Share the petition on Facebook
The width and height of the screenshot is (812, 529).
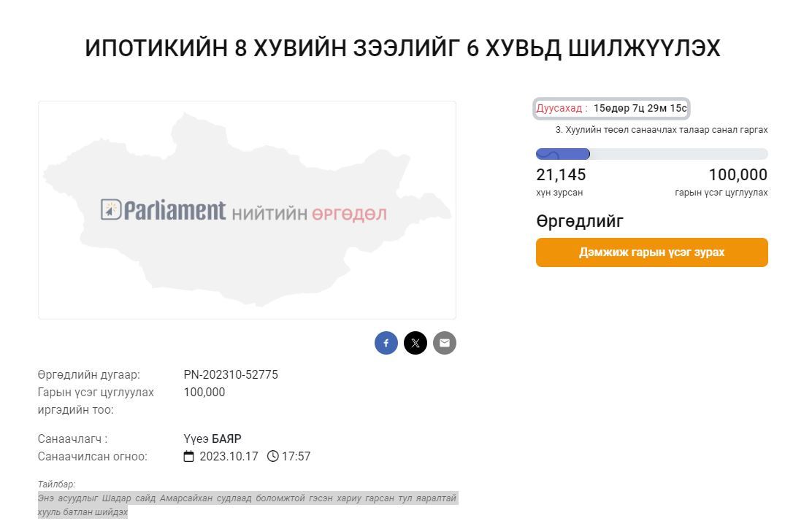click(x=386, y=343)
